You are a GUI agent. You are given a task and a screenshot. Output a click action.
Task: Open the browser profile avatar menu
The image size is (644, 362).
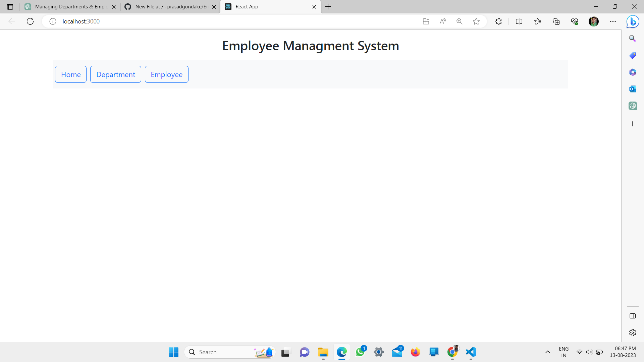point(594,21)
